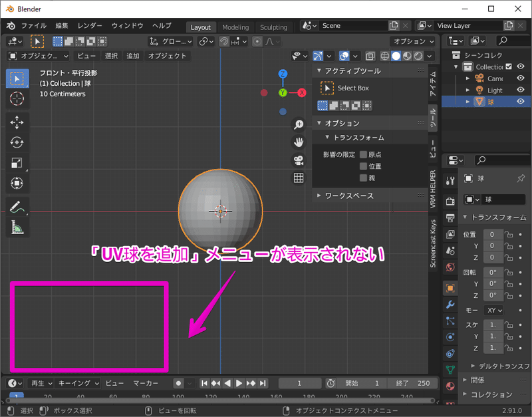The image size is (532, 417).
Task: Jump to the timeline start frame button
Action: click(204, 383)
